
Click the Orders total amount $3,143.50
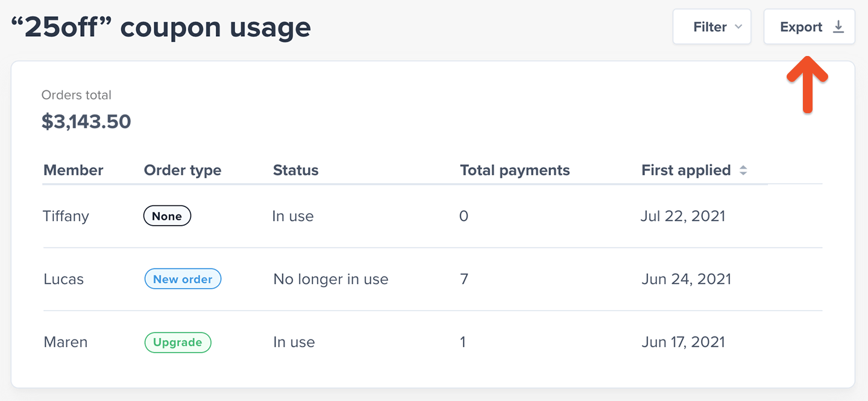(86, 122)
